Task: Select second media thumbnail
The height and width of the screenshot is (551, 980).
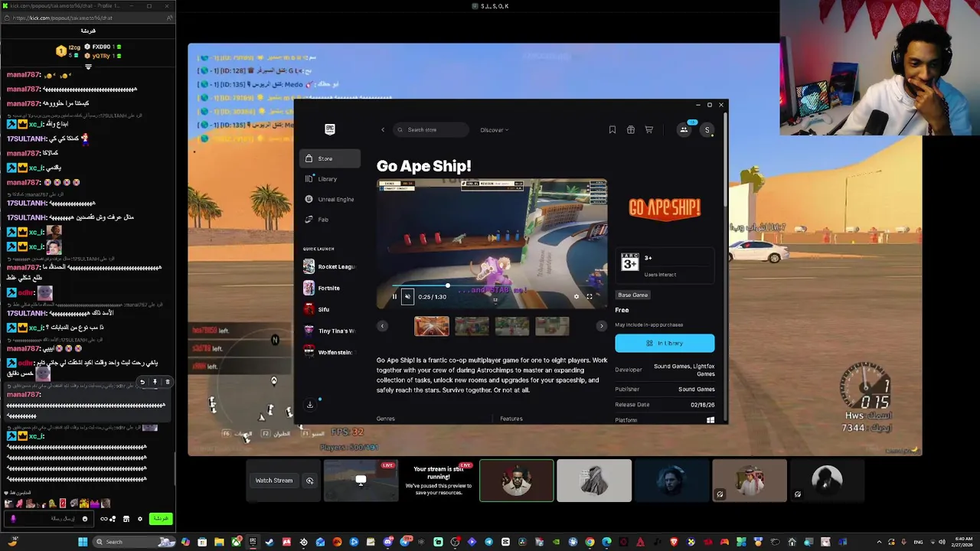Action: pos(472,326)
